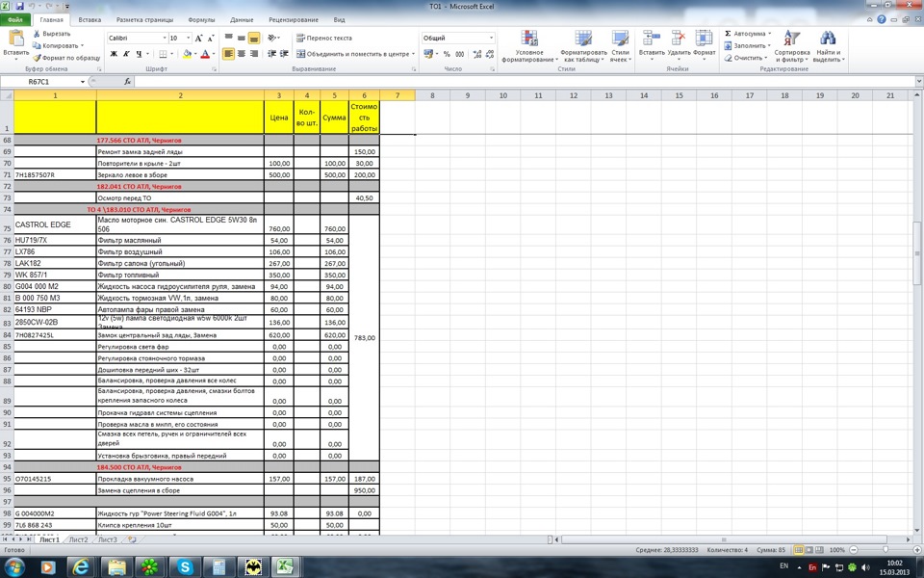This screenshot has width=924, height=578.
Task: Decrease cell indent
Action: tap(271, 54)
